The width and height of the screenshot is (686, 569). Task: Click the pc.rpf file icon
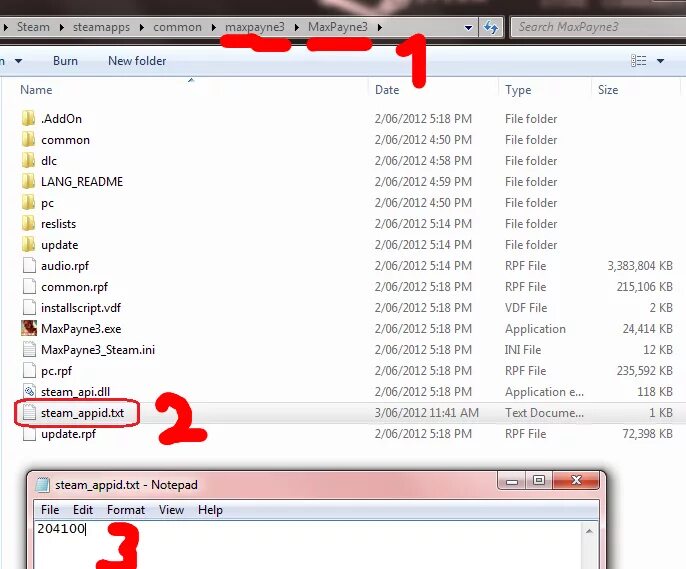pyautogui.click(x=29, y=370)
